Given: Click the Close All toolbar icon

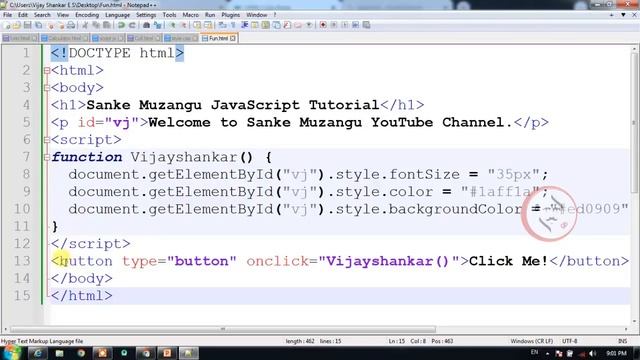Looking at the screenshot, I should tap(61, 25).
